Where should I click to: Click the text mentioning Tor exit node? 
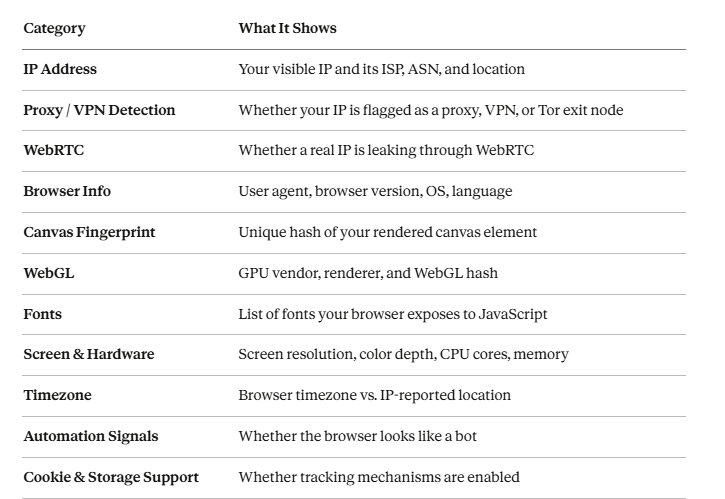pyautogui.click(x=430, y=110)
